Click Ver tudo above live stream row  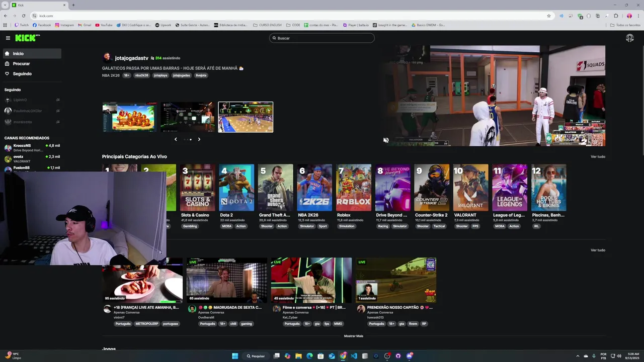click(x=598, y=250)
